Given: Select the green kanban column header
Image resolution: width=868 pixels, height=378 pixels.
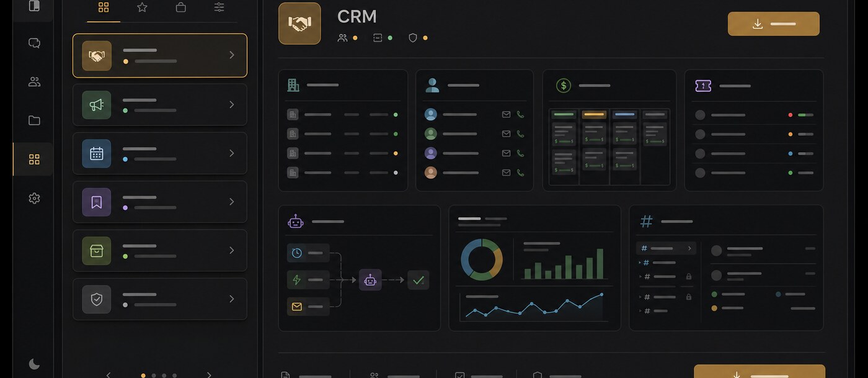Looking at the screenshot, I should pyautogui.click(x=564, y=114).
